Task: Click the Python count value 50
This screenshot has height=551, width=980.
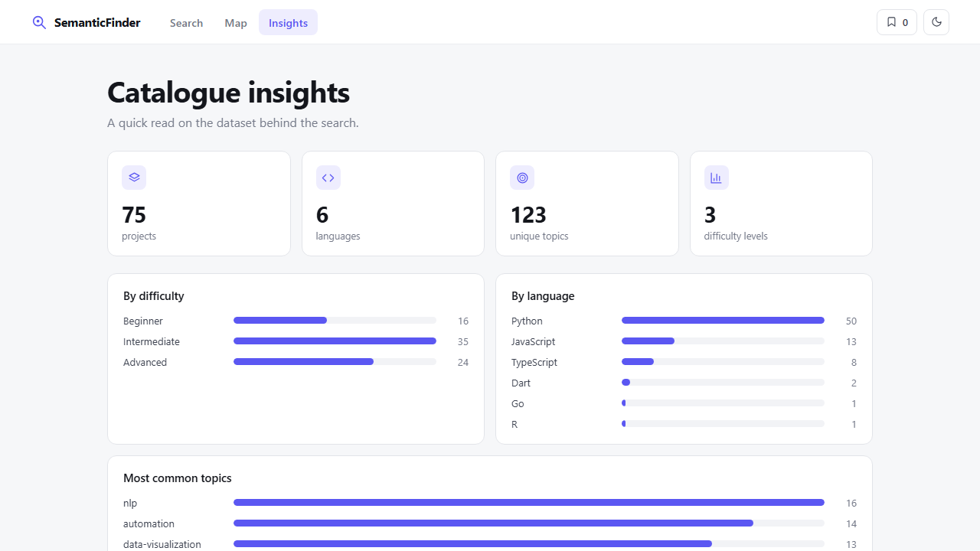Action: (x=851, y=321)
